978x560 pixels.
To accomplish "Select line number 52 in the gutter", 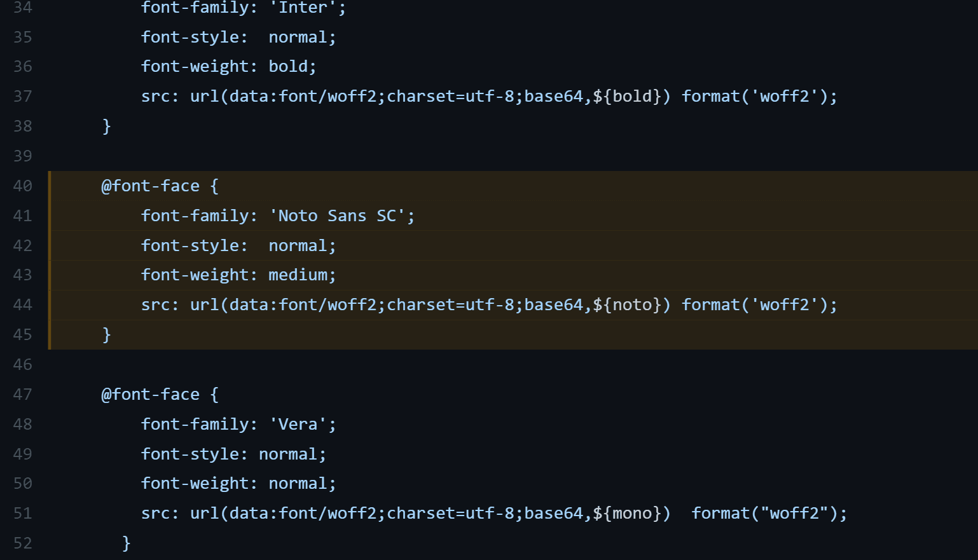I will tap(23, 543).
